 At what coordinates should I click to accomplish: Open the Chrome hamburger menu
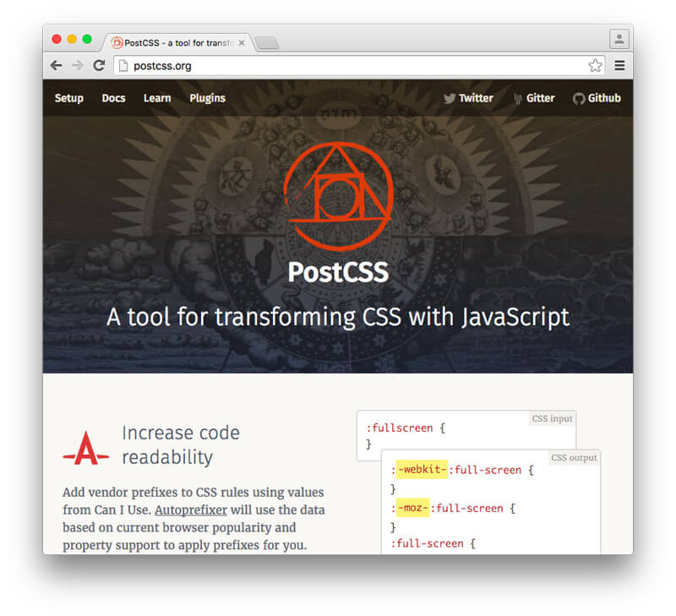619,65
